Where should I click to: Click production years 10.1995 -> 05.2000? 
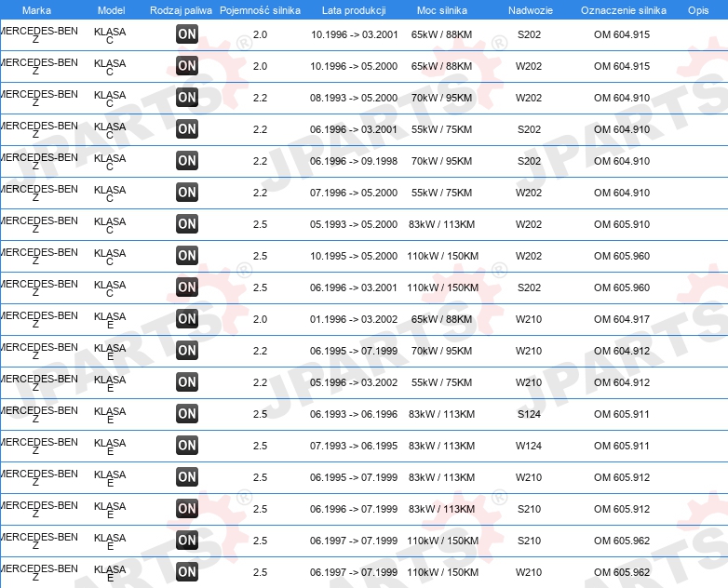point(354,256)
